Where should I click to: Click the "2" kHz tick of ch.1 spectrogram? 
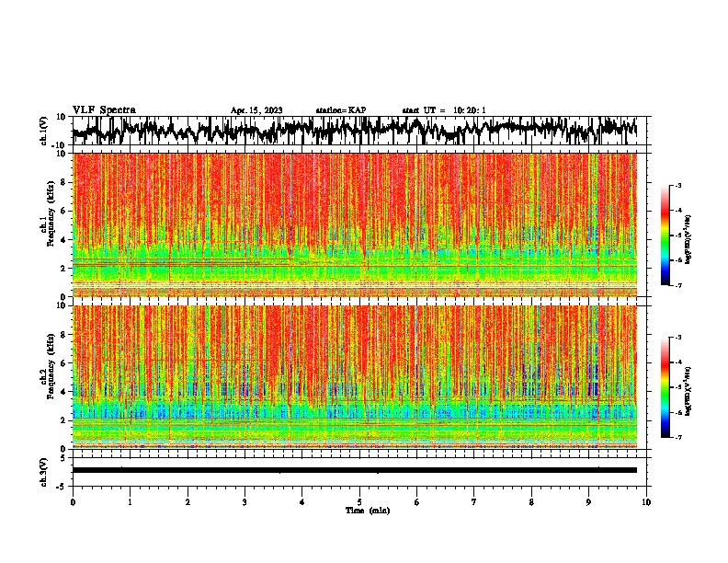coord(63,269)
